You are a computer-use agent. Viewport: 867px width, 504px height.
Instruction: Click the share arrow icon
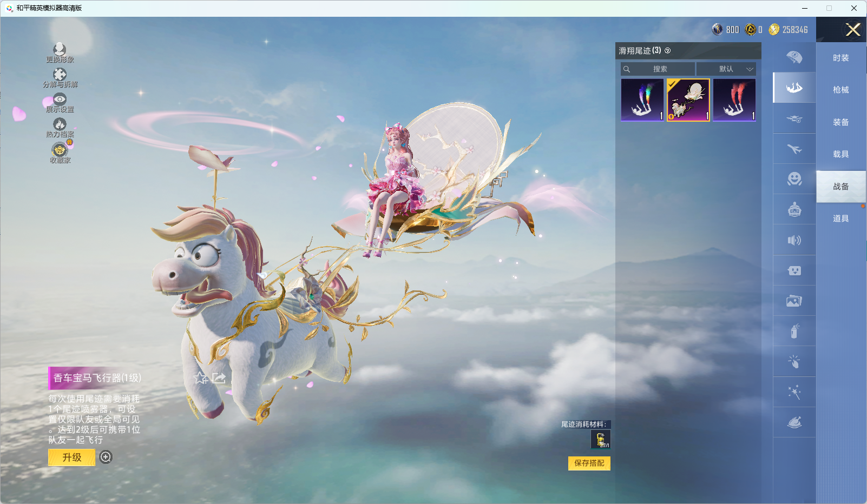pos(219,378)
